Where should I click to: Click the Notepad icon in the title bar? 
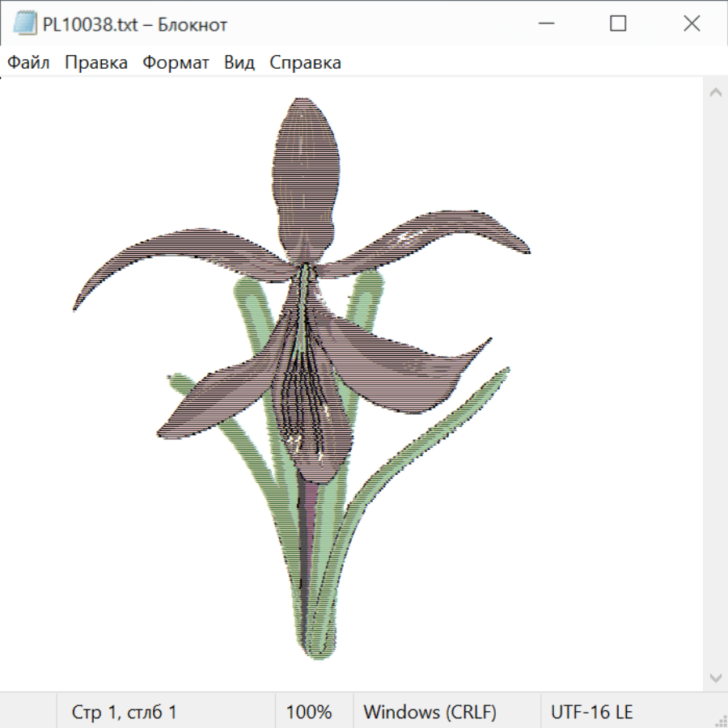[25, 24]
